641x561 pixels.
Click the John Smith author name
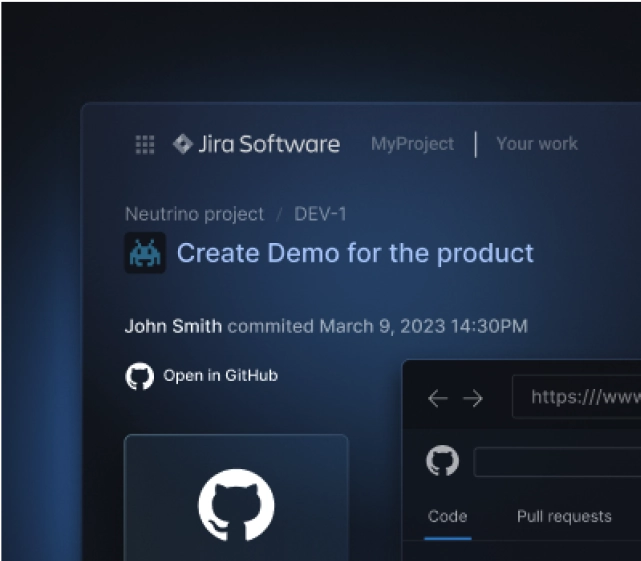click(173, 326)
